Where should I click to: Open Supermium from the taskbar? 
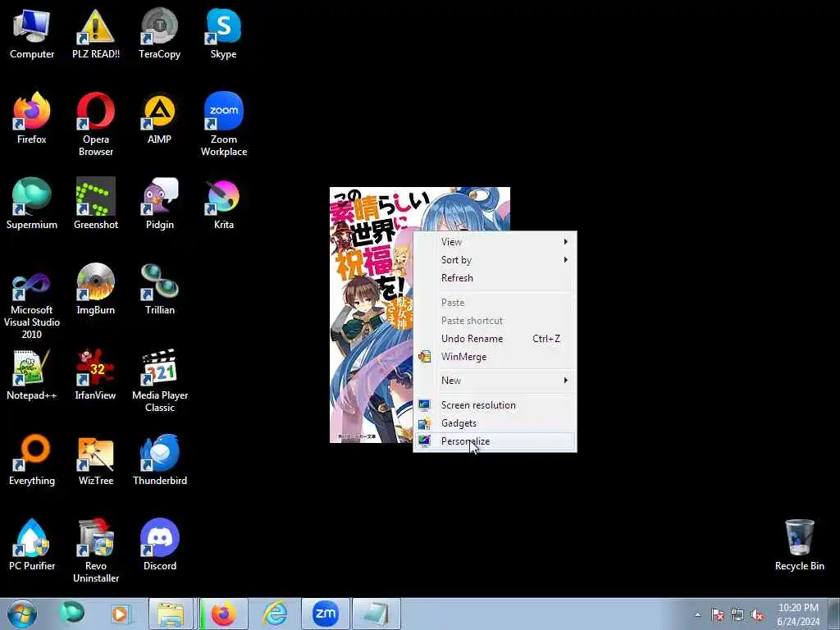coord(72,613)
